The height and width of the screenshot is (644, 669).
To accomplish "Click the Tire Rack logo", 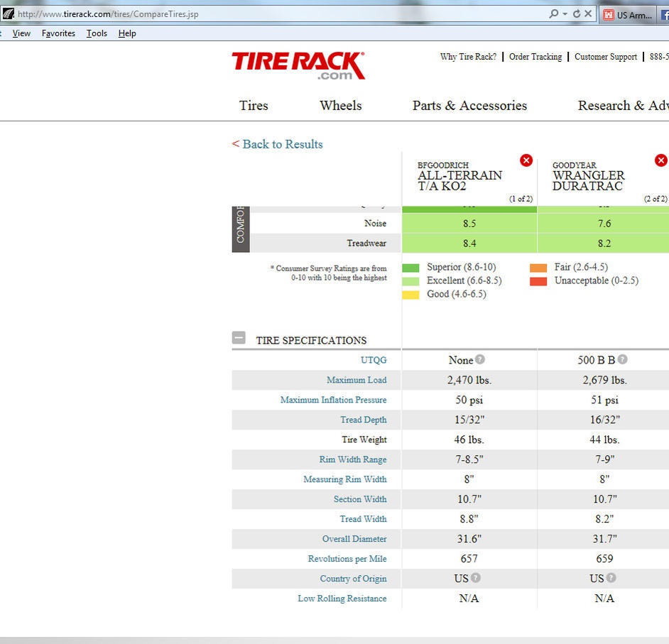I will click(298, 66).
